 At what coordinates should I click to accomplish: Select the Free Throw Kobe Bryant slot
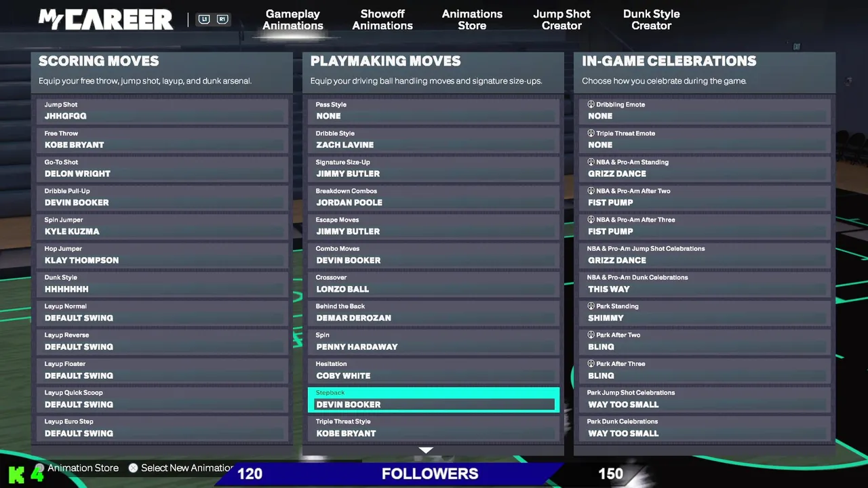tap(163, 140)
